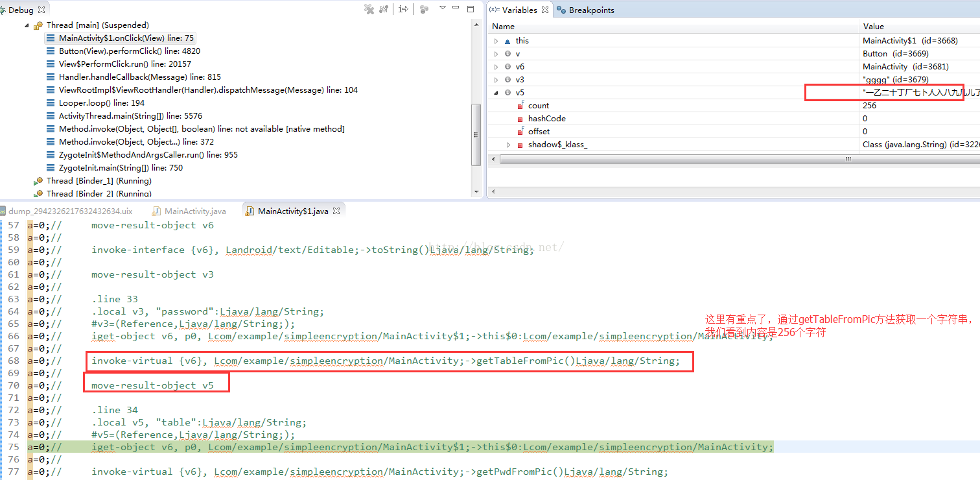Toggle Instruction Stepping Mode
This screenshot has width=980, height=480.
pyautogui.click(x=403, y=9)
